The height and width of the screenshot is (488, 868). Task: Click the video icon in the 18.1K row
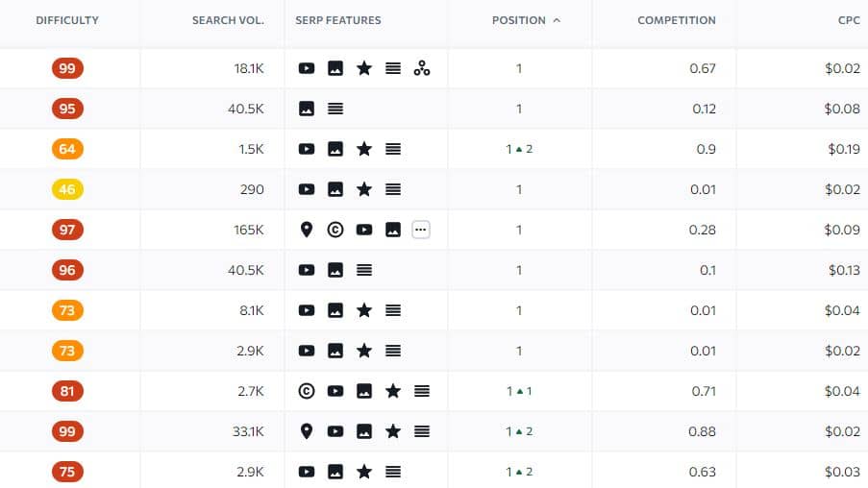point(306,68)
